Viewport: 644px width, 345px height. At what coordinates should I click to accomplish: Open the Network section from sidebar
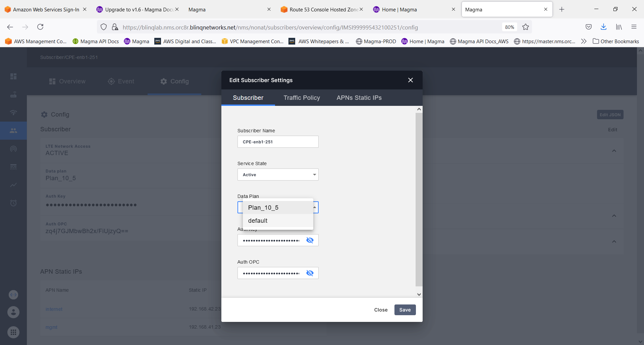click(13, 113)
